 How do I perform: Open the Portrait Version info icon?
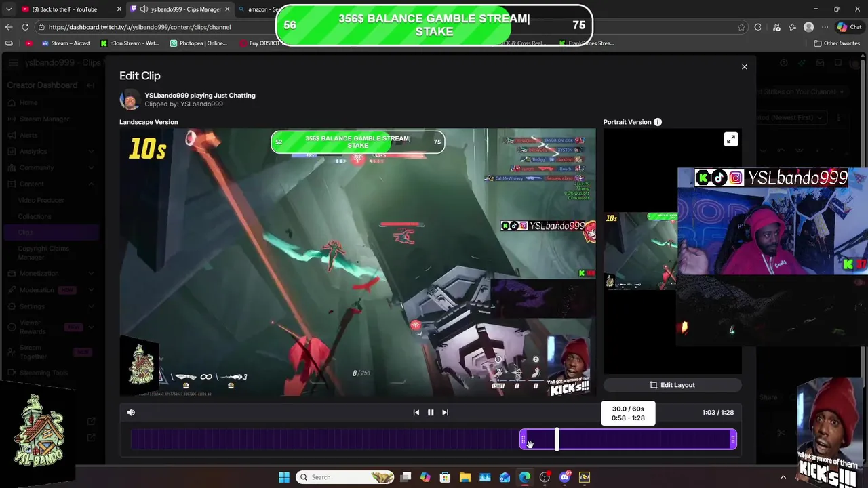(x=657, y=122)
